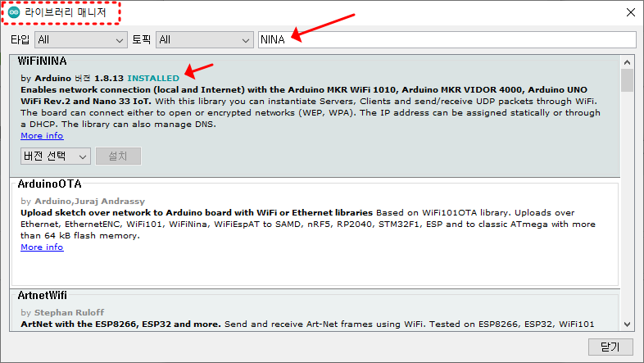
Task: Click the search field containing NINA
Action: 447,40
